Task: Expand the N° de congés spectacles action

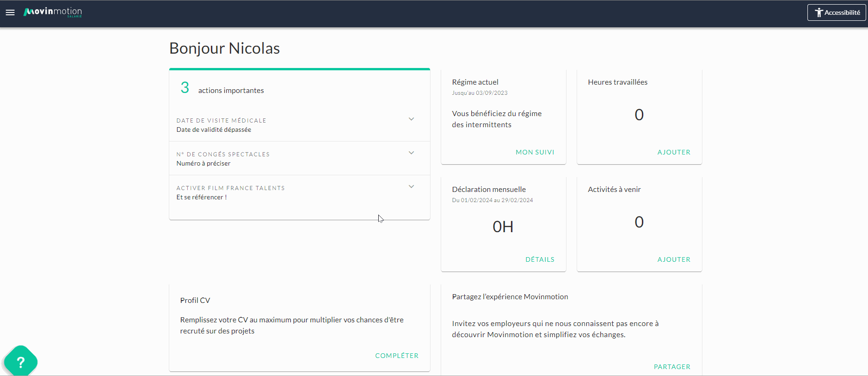Action: pyautogui.click(x=300, y=158)
